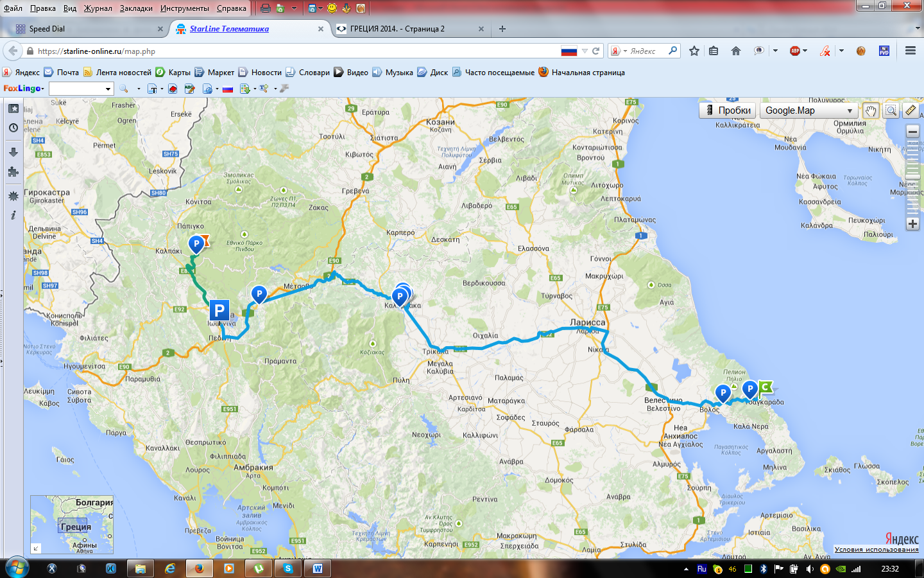Click the Условия использования link
The image size is (924, 578).
click(x=876, y=550)
